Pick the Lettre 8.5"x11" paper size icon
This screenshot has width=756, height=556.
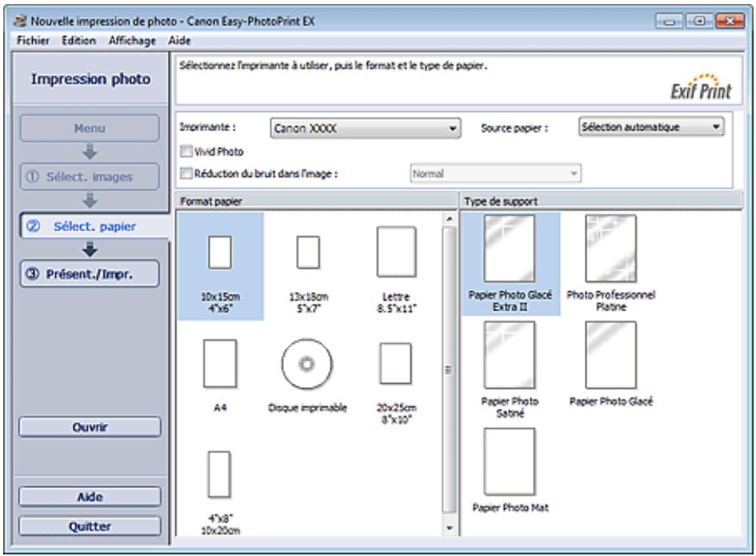pos(396,252)
